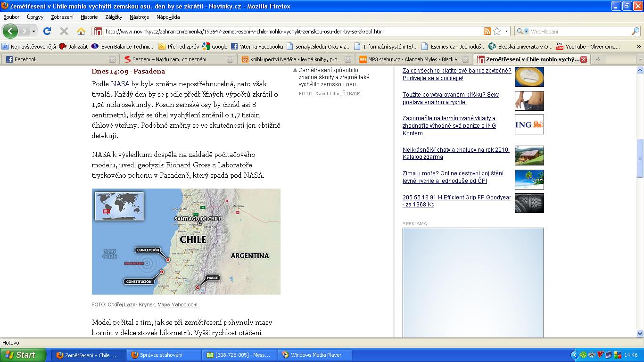Open the Maps.Yahoo.com photo credit link
Image resolution: width=644 pixels, height=362 pixels.
pos(177,304)
